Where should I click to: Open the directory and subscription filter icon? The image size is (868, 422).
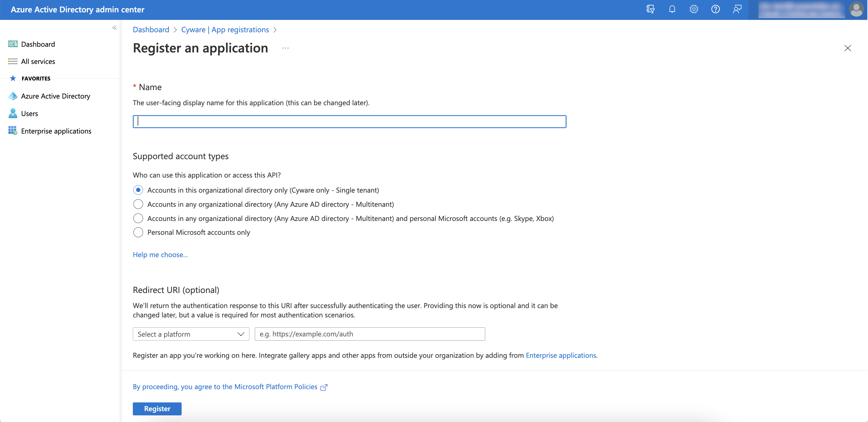click(650, 9)
